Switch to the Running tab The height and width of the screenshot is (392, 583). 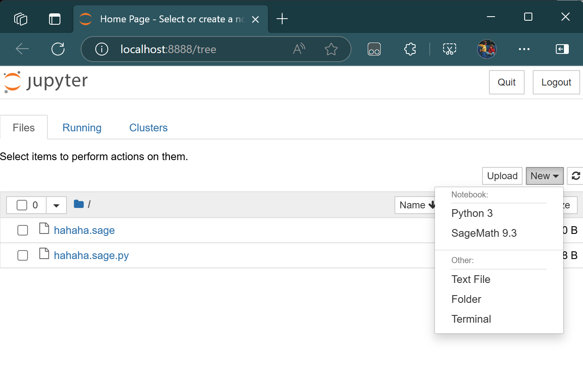pos(82,128)
